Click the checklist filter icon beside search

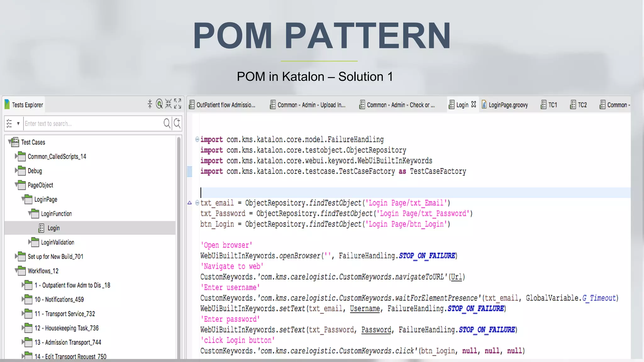tap(9, 123)
